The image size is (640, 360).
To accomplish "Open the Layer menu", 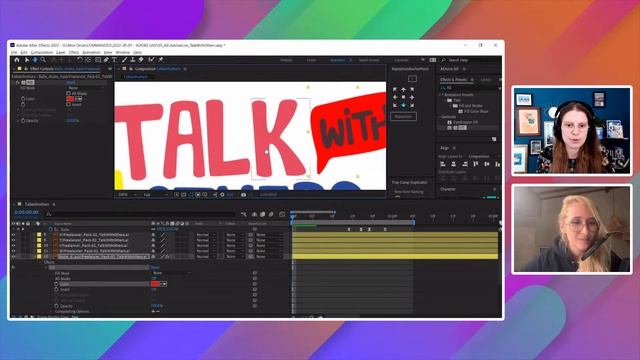I will click(60, 53).
